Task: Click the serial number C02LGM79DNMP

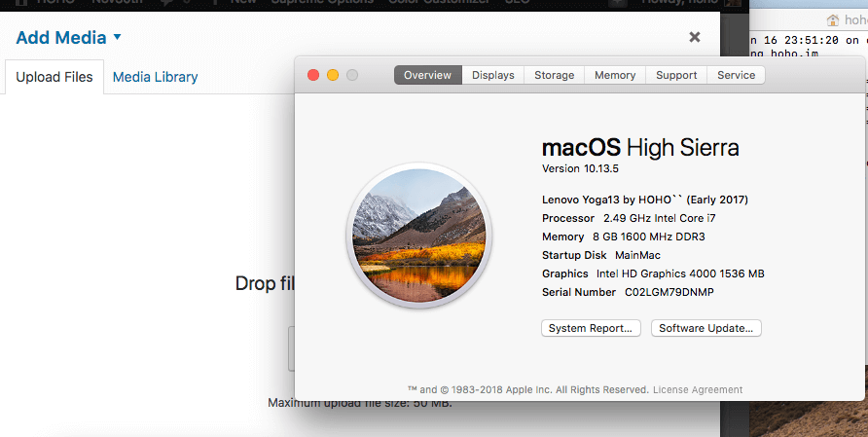Action: click(669, 292)
